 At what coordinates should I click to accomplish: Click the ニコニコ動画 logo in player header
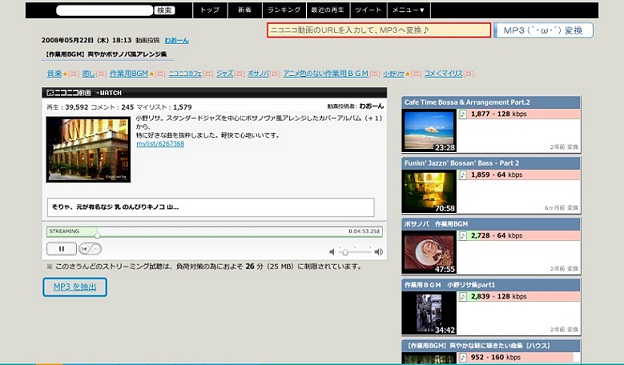[x=69, y=93]
